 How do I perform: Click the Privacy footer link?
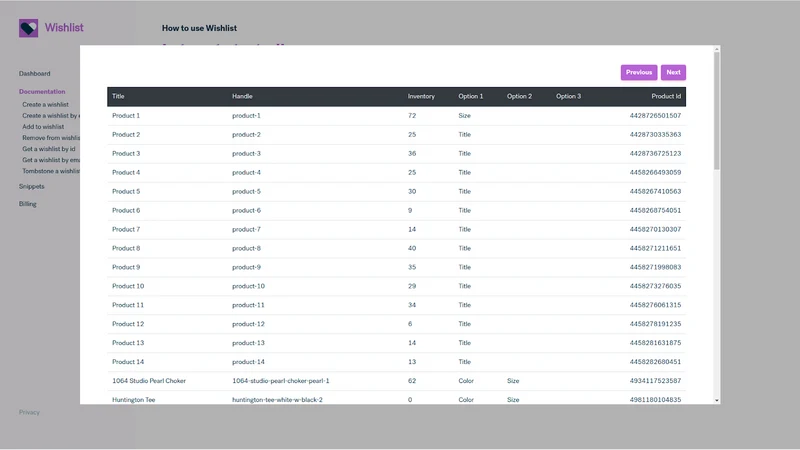(29, 412)
